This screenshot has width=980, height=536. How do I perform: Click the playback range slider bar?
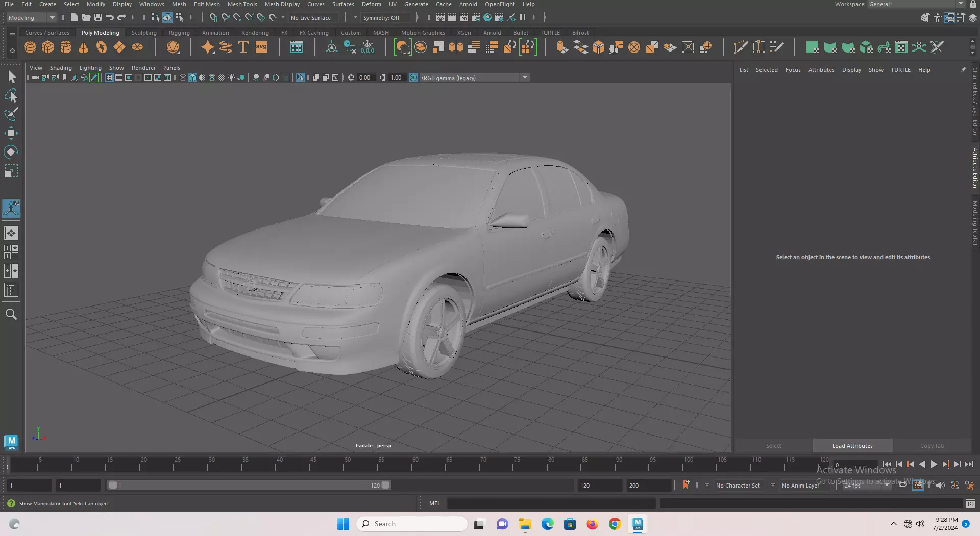pos(249,485)
